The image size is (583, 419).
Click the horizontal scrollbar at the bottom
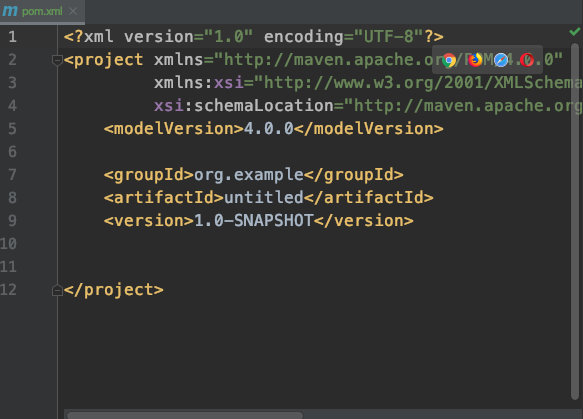(185, 415)
